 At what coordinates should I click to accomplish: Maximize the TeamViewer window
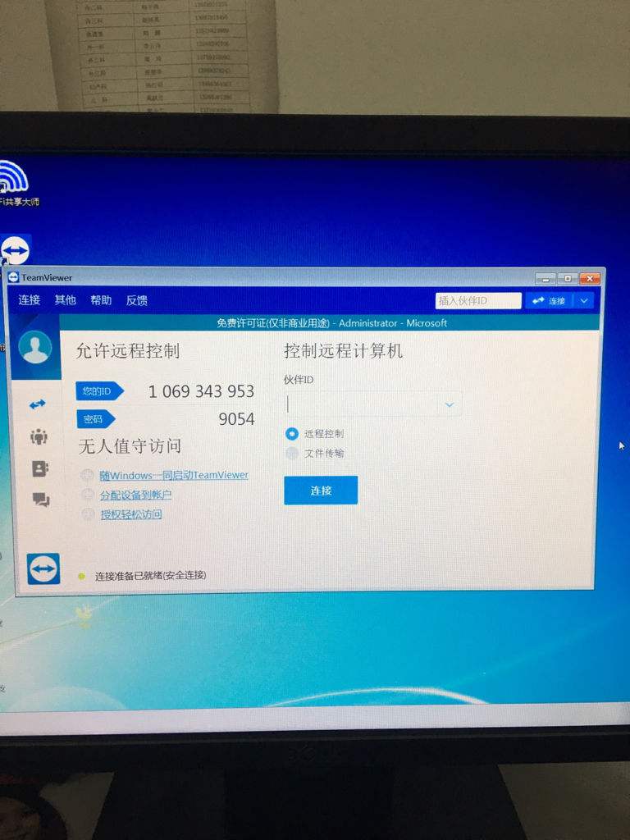(x=568, y=279)
